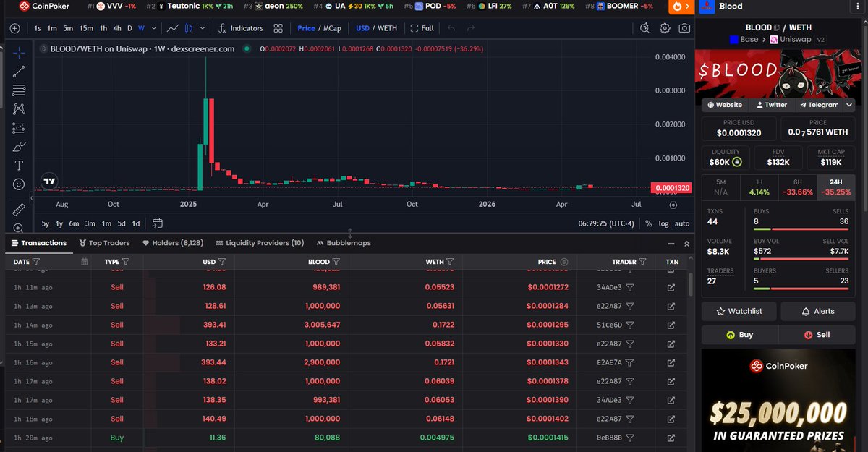Screen dimensions: 868x452
Task: Open the Indicators menu
Action: pyautogui.click(x=242, y=28)
